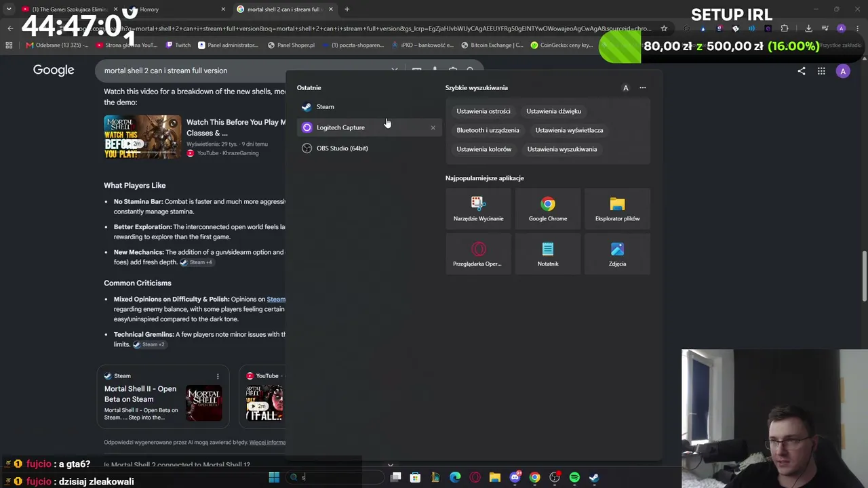This screenshot has height=488, width=868.
Task: Open Odebrane Gmail bookmark
Action: [x=57, y=45]
